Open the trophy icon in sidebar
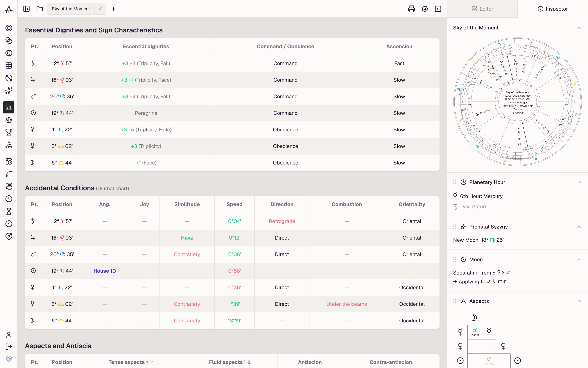588x368 pixels. tap(9, 132)
